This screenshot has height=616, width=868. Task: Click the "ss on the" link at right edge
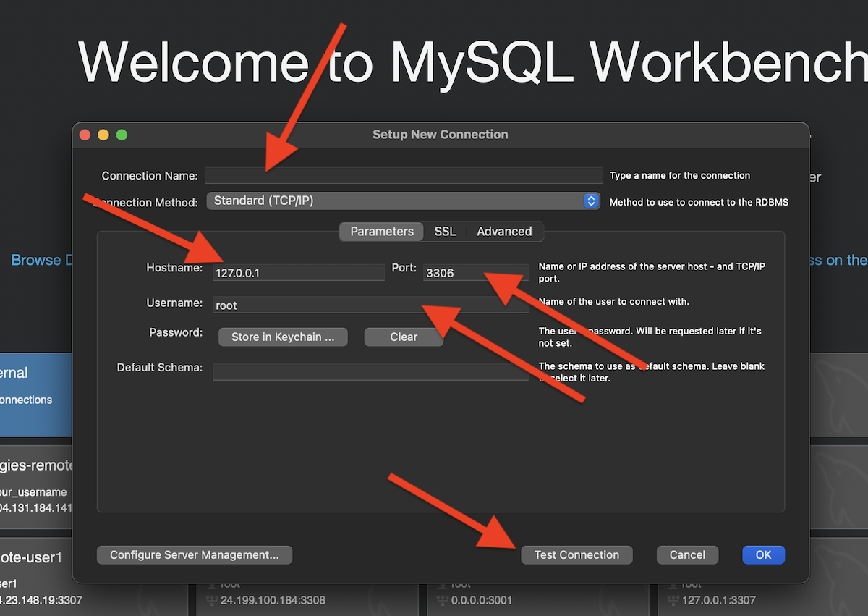pos(838,260)
